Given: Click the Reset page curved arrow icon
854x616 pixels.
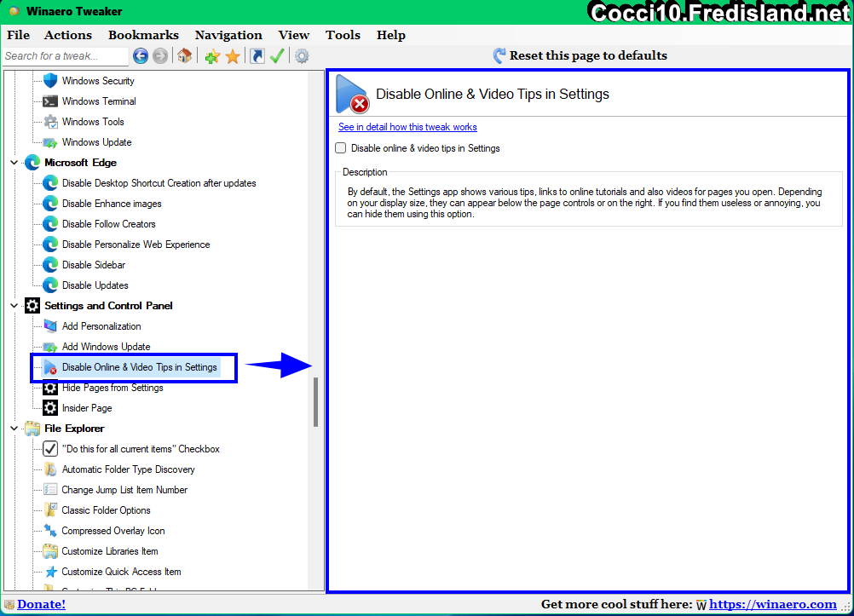Looking at the screenshot, I should click(499, 55).
